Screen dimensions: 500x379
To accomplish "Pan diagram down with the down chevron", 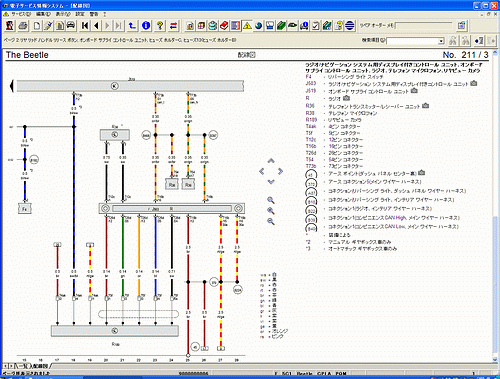I will tap(271, 182).
